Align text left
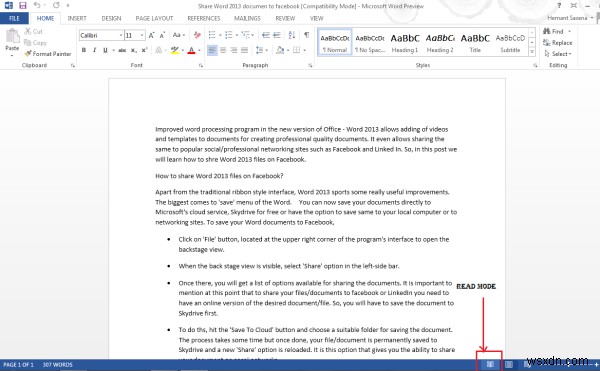Image resolution: width=600 pixels, height=371 pixels. pyautogui.click(x=212, y=50)
